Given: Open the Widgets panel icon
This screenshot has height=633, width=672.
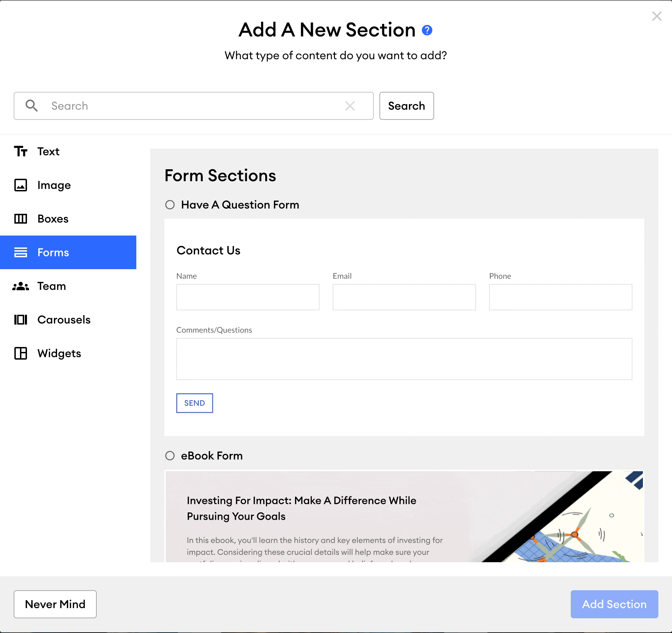Looking at the screenshot, I should tap(20, 353).
